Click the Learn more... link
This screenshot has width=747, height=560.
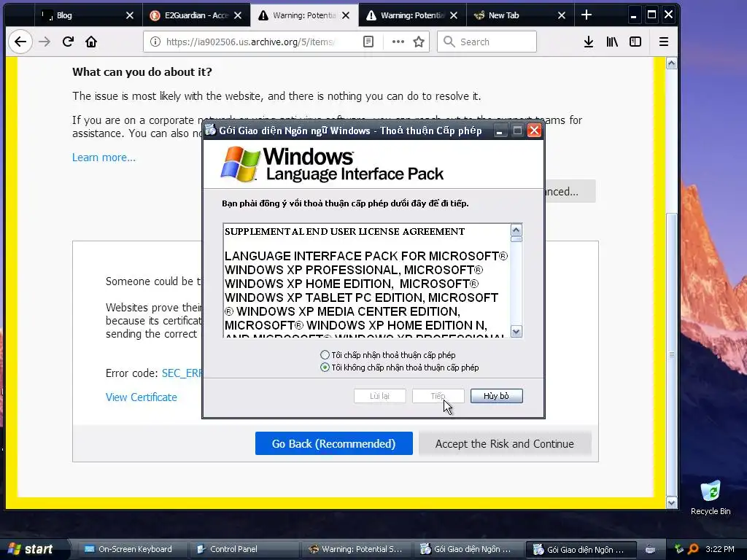104,157
